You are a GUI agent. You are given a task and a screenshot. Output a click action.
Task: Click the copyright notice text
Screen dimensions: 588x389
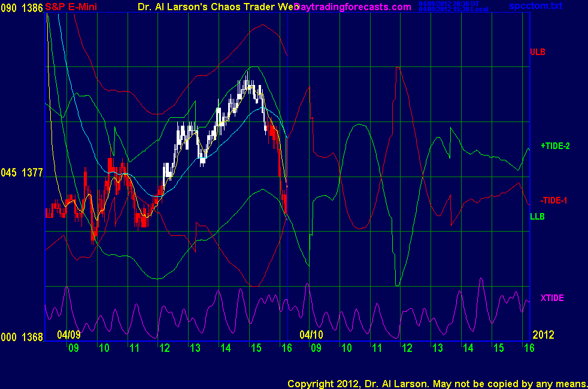[436, 383]
